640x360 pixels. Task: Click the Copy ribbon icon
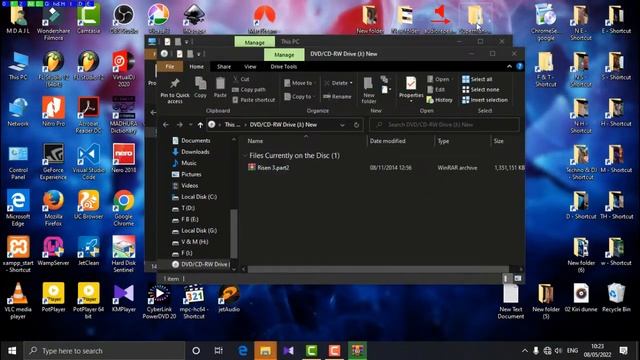pos(200,87)
